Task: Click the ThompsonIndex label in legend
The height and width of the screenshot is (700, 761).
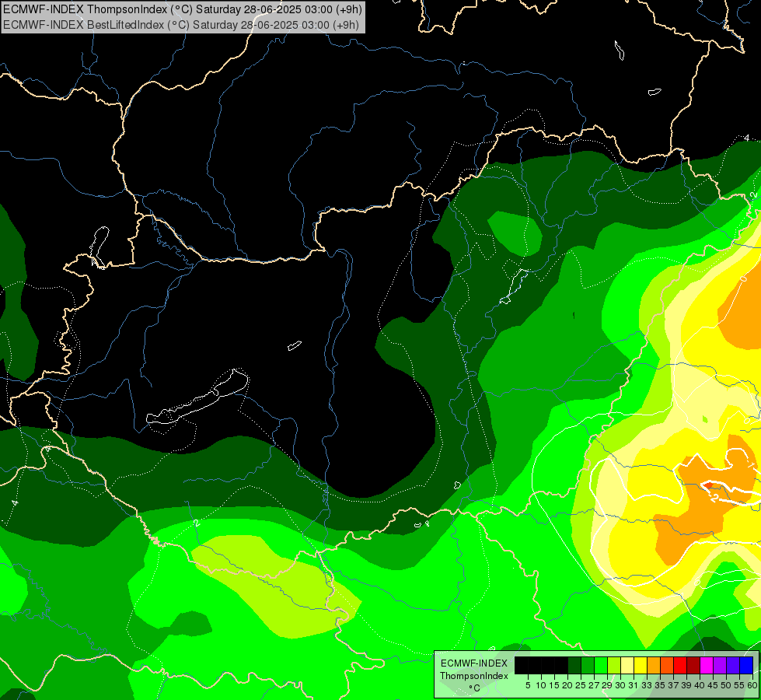Action: coord(474,676)
